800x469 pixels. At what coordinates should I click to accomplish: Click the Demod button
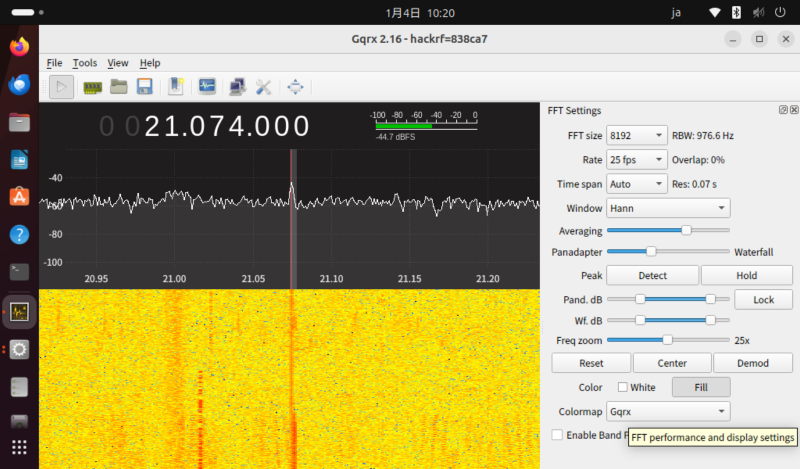(x=753, y=363)
